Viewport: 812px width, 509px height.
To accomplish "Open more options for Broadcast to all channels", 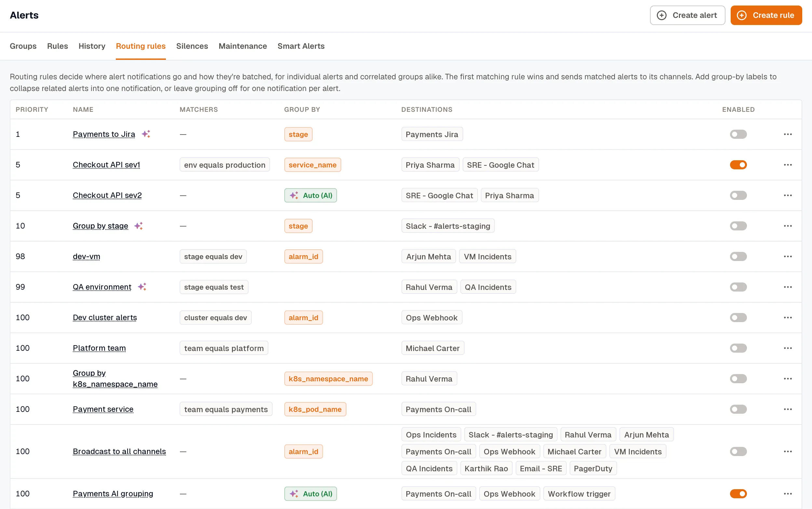I will coord(787,451).
